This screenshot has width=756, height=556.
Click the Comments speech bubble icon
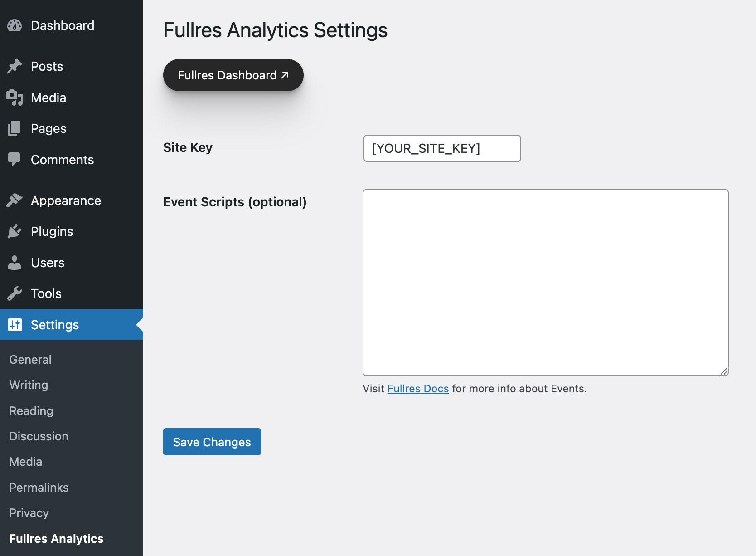tap(15, 159)
